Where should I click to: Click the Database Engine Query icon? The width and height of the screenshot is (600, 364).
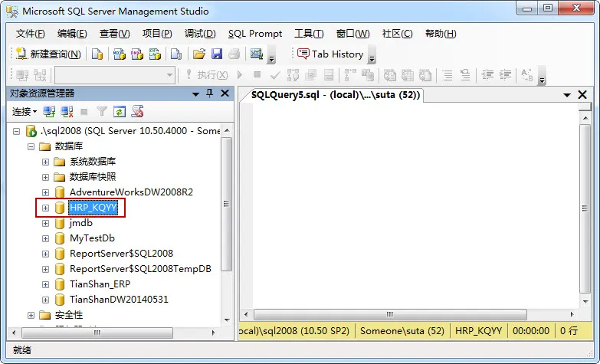coord(97,54)
